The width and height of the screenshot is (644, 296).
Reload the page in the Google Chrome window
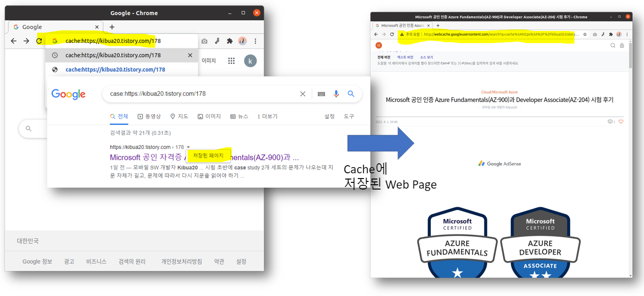point(39,41)
